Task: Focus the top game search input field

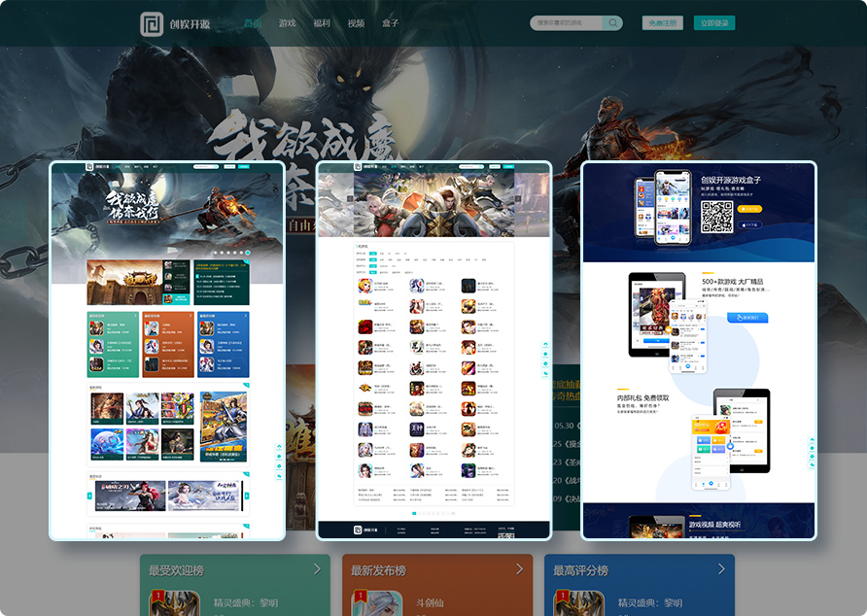Action: coord(567,23)
